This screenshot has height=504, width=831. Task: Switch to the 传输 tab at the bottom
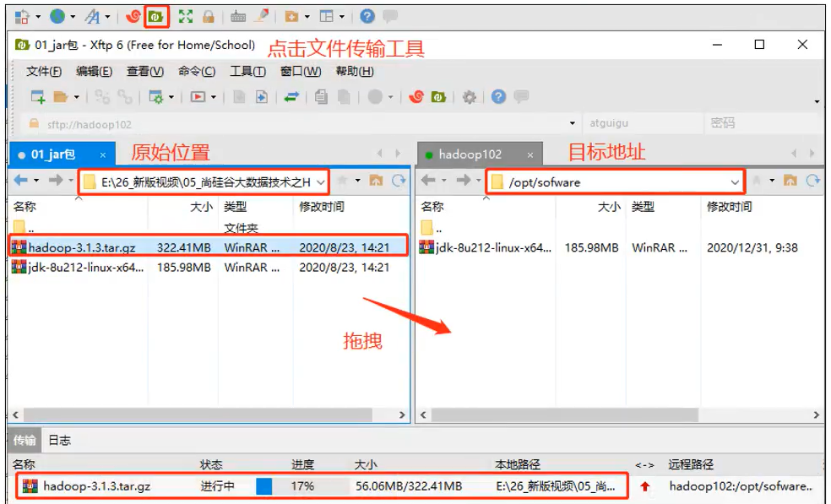coord(24,440)
